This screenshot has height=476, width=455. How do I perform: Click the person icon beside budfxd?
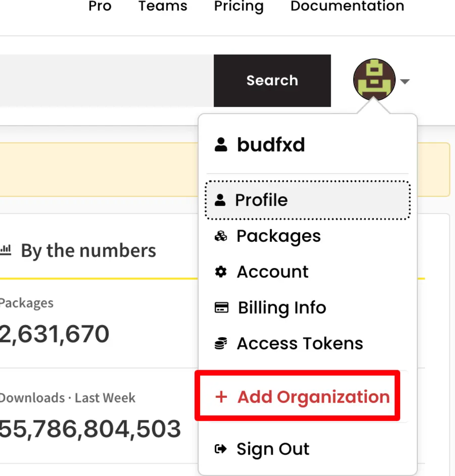tap(221, 145)
